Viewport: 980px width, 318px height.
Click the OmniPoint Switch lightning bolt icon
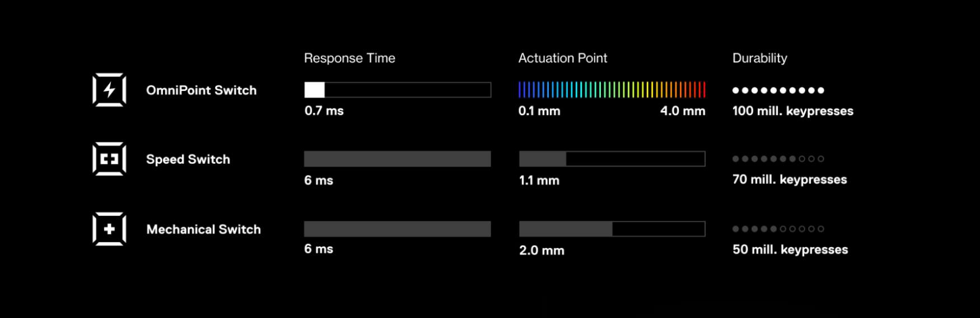(109, 90)
